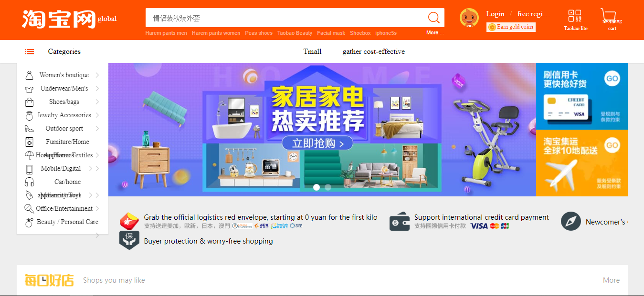Screen dimensions: 644x296
Task: Select Furniture/Home category
Action: coord(67,142)
